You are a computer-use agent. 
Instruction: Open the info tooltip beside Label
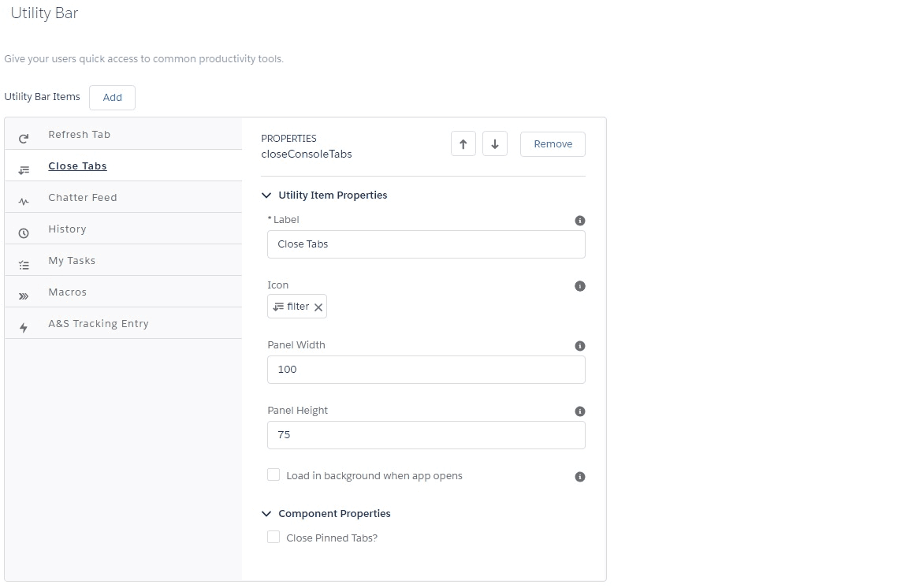click(x=579, y=221)
